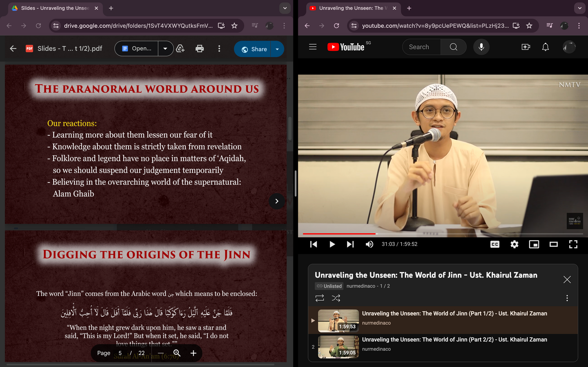The width and height of the screenshot is (588, 367).
Task: Toggle shuffle for the playlist
Action: click(x=336, y=298)
